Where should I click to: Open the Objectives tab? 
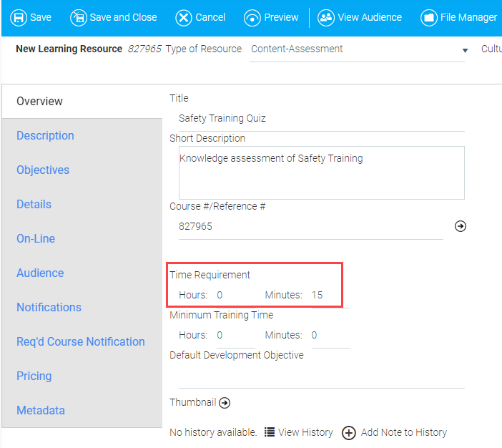(43, 170)
